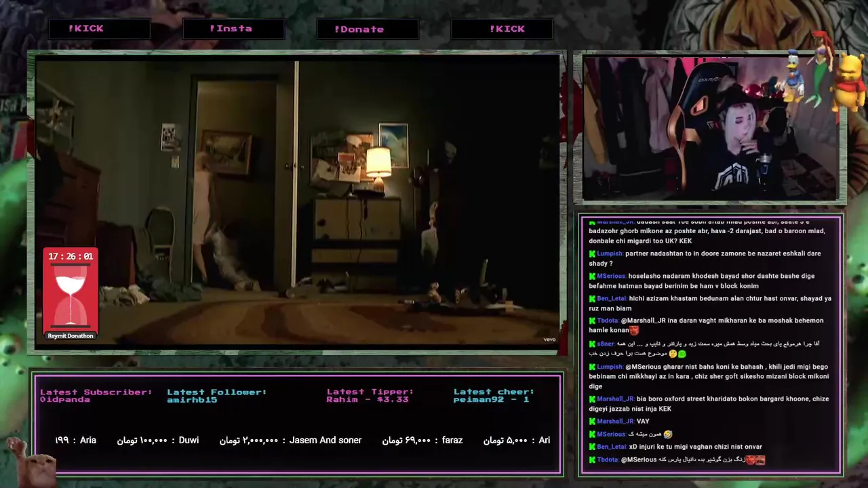The width and height of the screenshot is (868, 488).
Task: Click the cheer entry 'peiman92 - 1'
Action: click(x=492, y=399)
